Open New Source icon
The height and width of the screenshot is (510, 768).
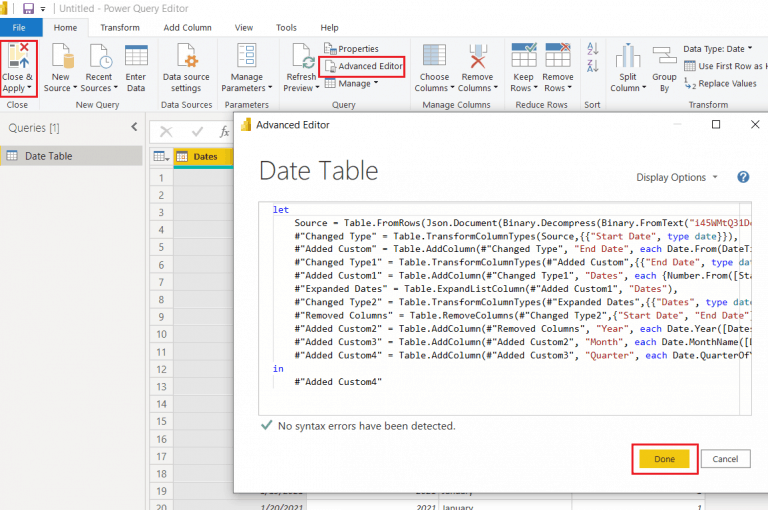pyautogui.click(x=63, y=55)
